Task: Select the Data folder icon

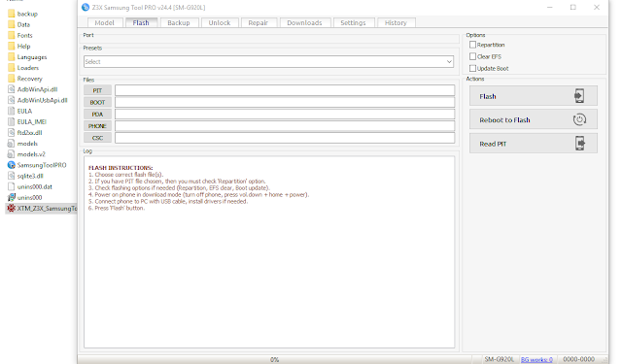Action: [12, 24]
